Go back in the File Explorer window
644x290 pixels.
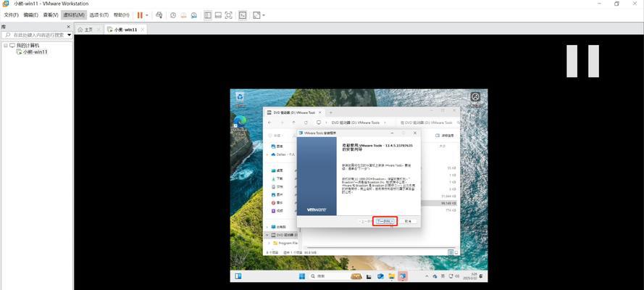[x=269, y=123]
